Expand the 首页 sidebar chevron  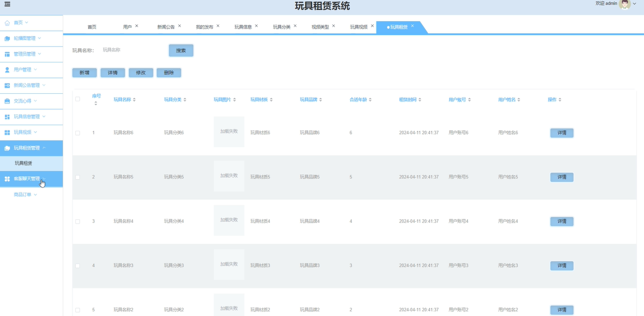[x=27, y=23]
